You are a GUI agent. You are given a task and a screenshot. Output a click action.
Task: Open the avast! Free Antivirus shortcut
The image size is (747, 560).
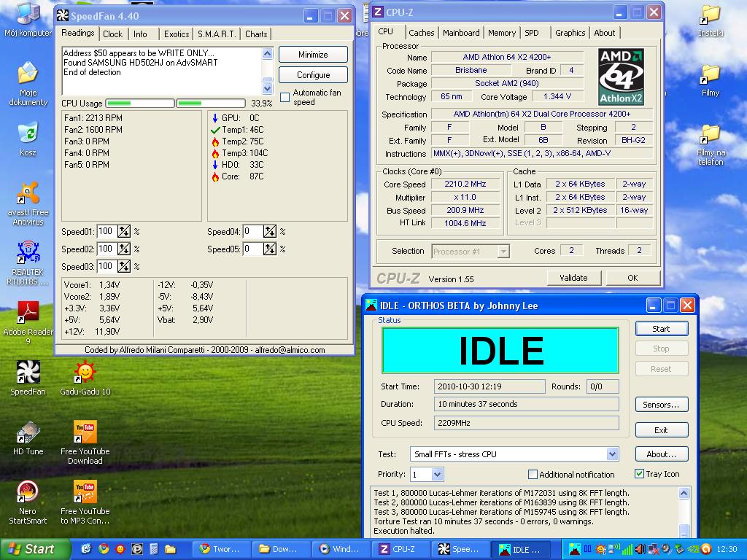28,194
